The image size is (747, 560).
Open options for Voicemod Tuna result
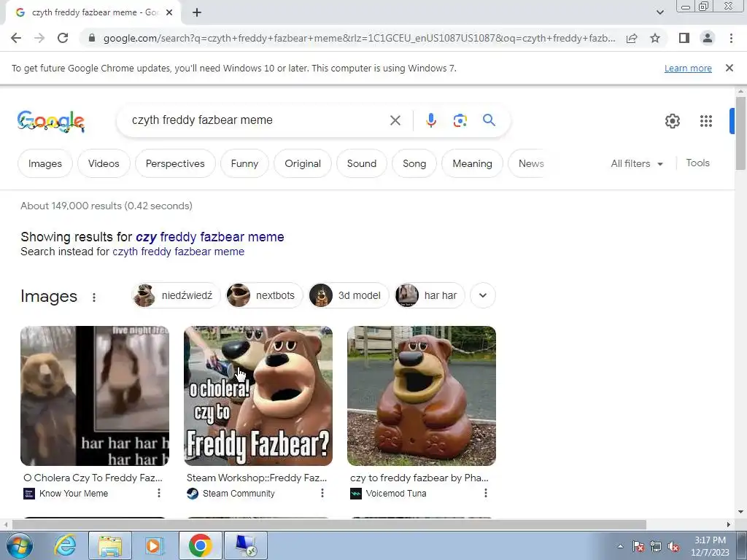point(485,494)
